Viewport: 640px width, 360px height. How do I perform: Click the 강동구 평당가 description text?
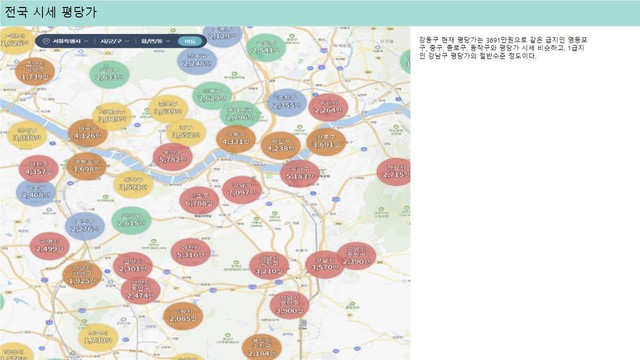(x=503, y=48)
